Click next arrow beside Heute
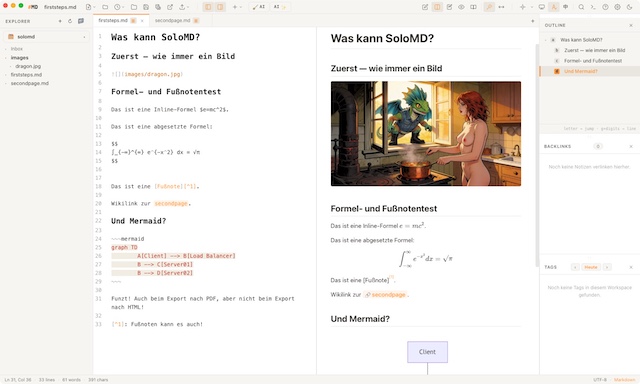 pyautogui.click(x=607, y=267)
